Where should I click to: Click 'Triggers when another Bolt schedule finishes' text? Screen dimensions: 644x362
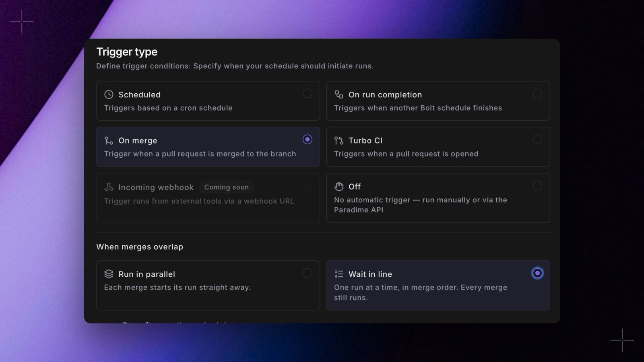tap(418, 108)
